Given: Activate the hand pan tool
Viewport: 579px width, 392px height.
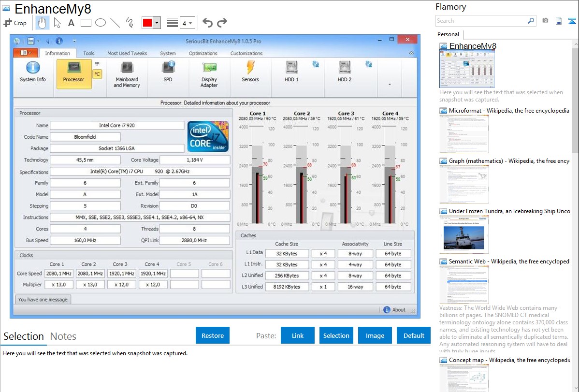Looking at the screenshot, I should coord(42,23).
